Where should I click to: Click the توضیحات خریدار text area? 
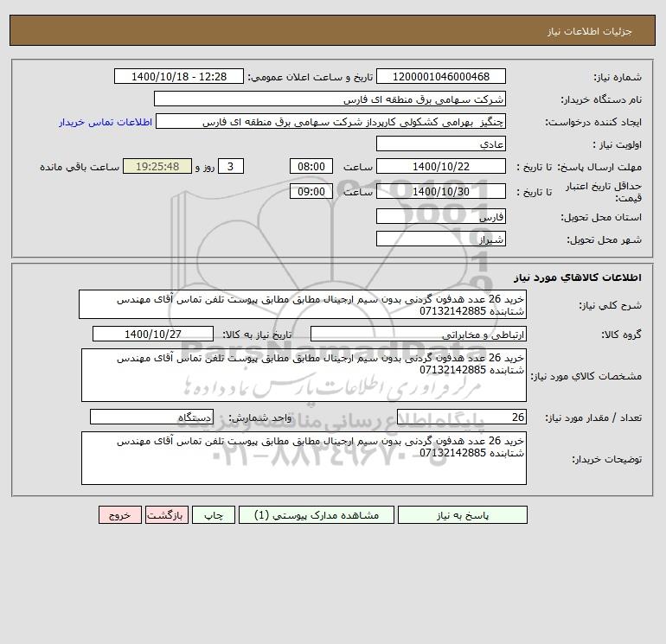[304, 458]
